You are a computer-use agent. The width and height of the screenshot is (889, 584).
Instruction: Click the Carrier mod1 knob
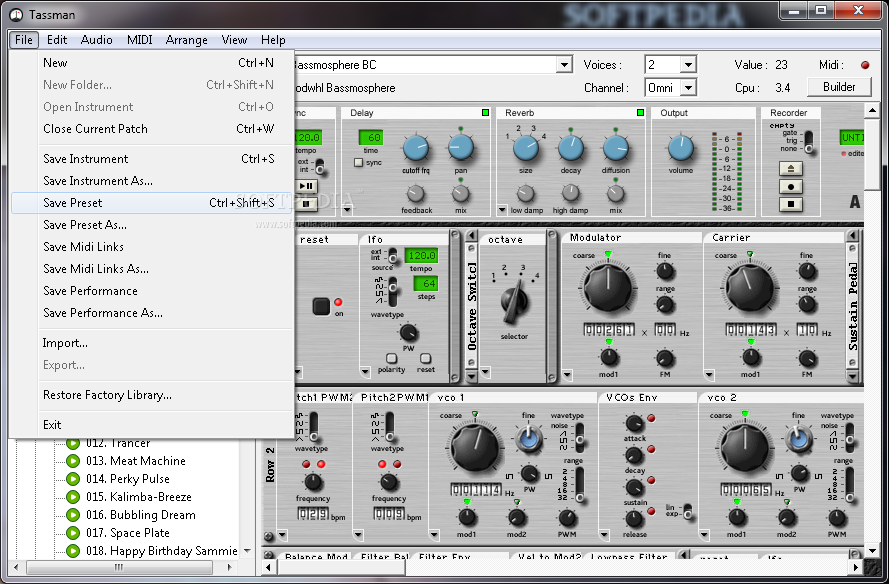[x=751, y=357]
